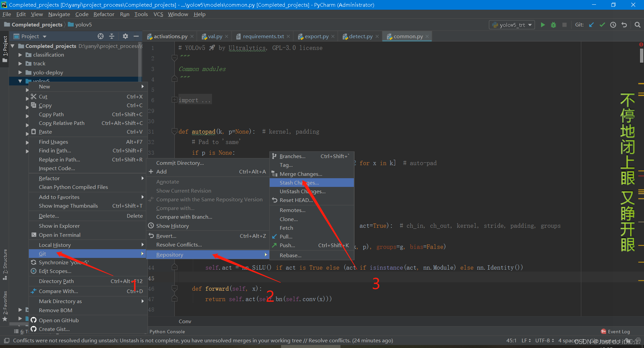Choose Branches... menu entry
Viewport: 644px width, 348px height.
pyautogui.click(x=312, y=156)
